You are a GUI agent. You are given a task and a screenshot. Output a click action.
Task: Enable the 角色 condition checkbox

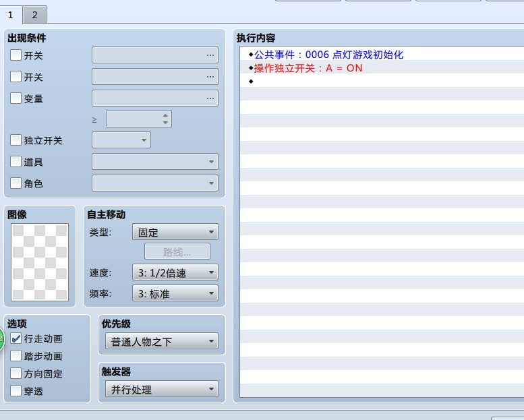pos(16,183)
